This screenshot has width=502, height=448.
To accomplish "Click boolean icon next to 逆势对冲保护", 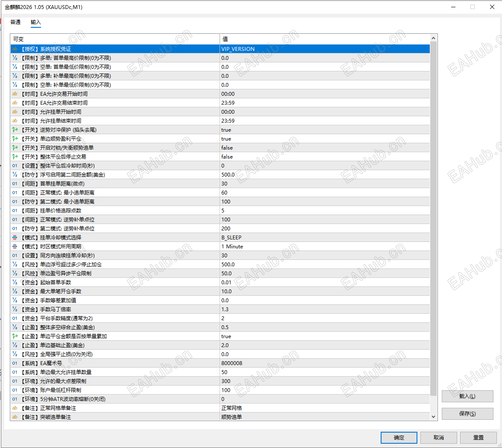I will tap(15, 130).
